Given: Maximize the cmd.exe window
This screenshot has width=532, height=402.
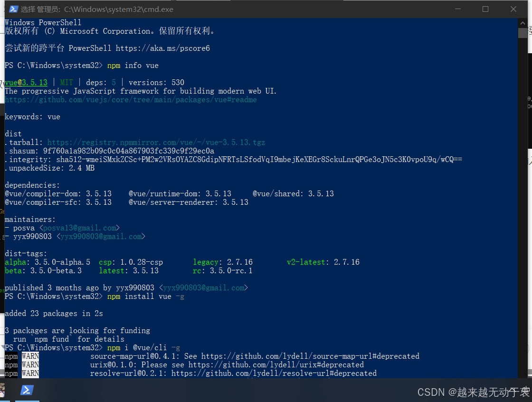Looking at the screenshot, I should (x=485, y=9).
